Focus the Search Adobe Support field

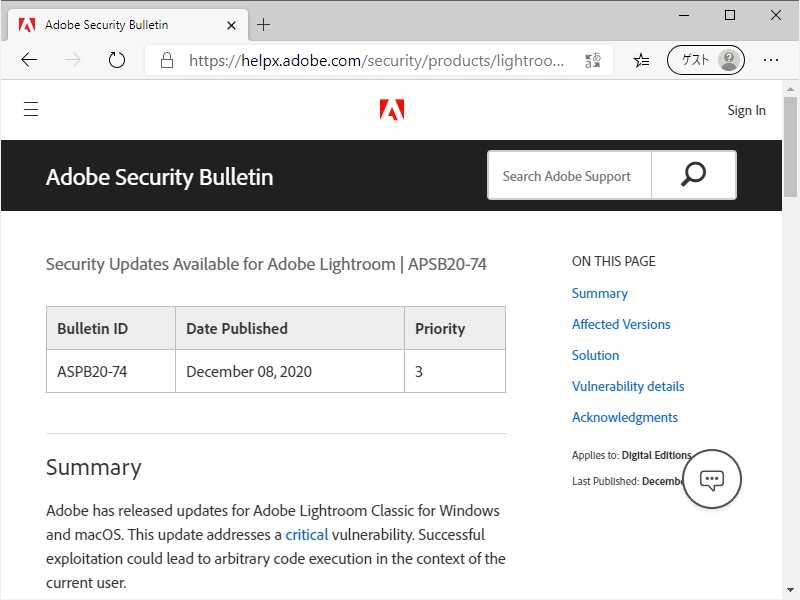[x=568, y=176]
